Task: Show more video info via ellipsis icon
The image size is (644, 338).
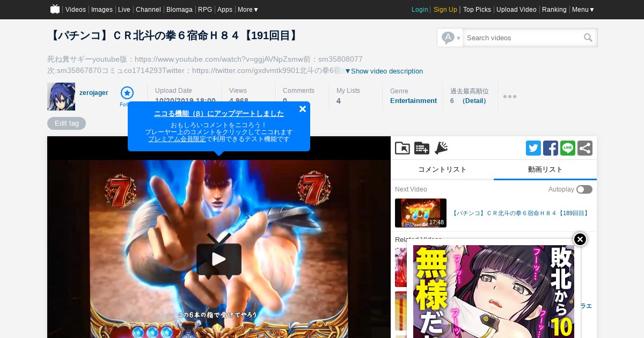Action: tap(510, 97)
